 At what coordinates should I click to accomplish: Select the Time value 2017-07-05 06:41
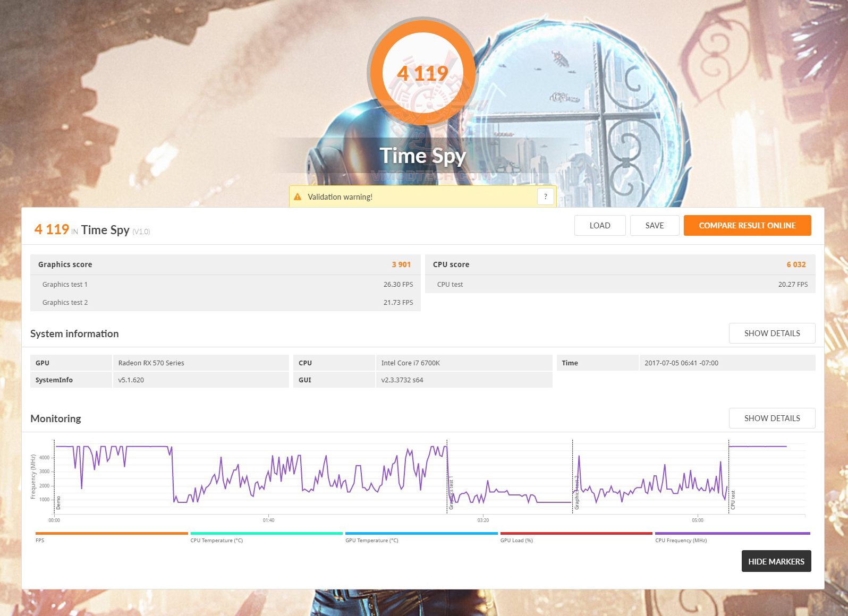[x=681, y=363]
